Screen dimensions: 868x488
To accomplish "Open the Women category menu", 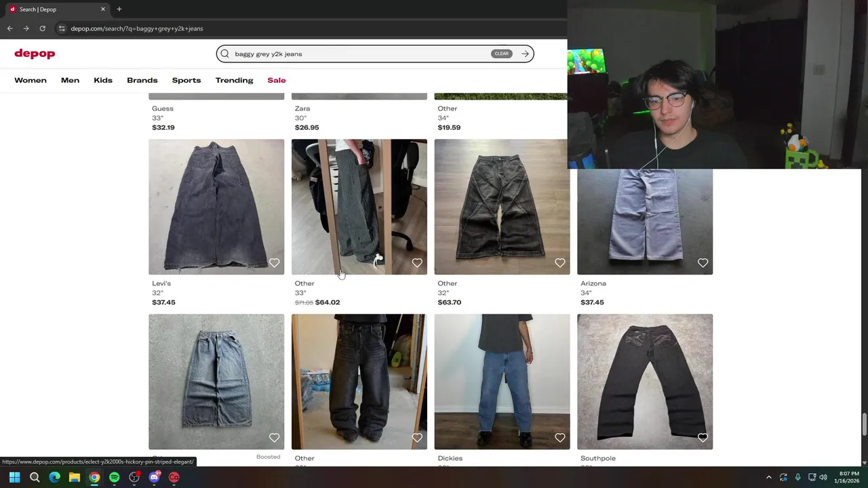I will (x=31, y=80).
